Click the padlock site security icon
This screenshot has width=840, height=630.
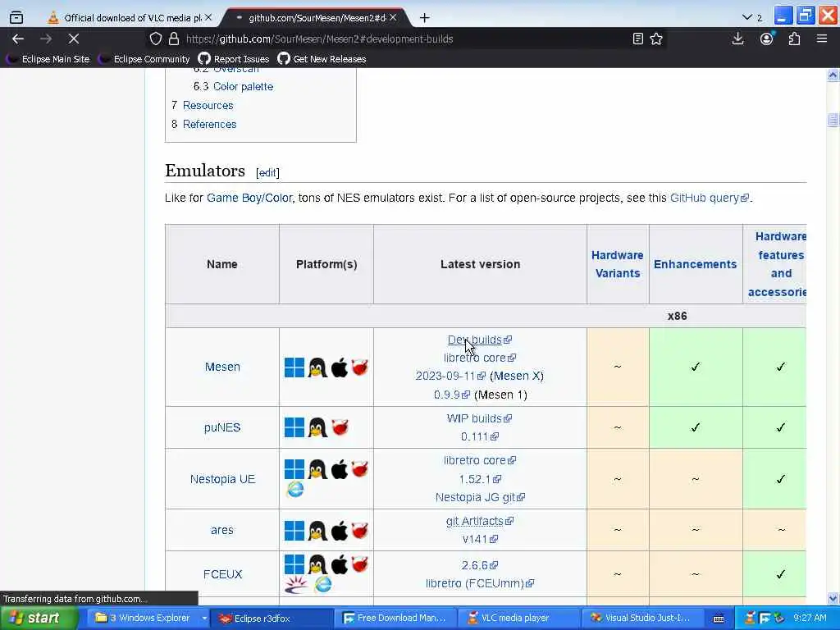(x=174, y=39)
